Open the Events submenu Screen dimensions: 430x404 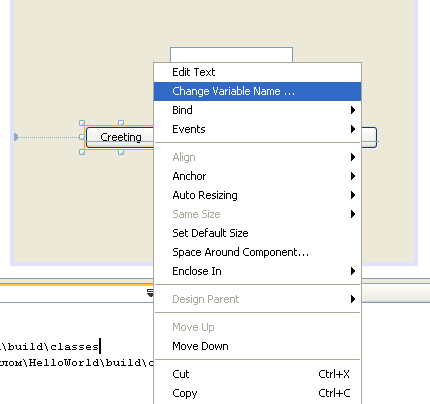[257, 129]
